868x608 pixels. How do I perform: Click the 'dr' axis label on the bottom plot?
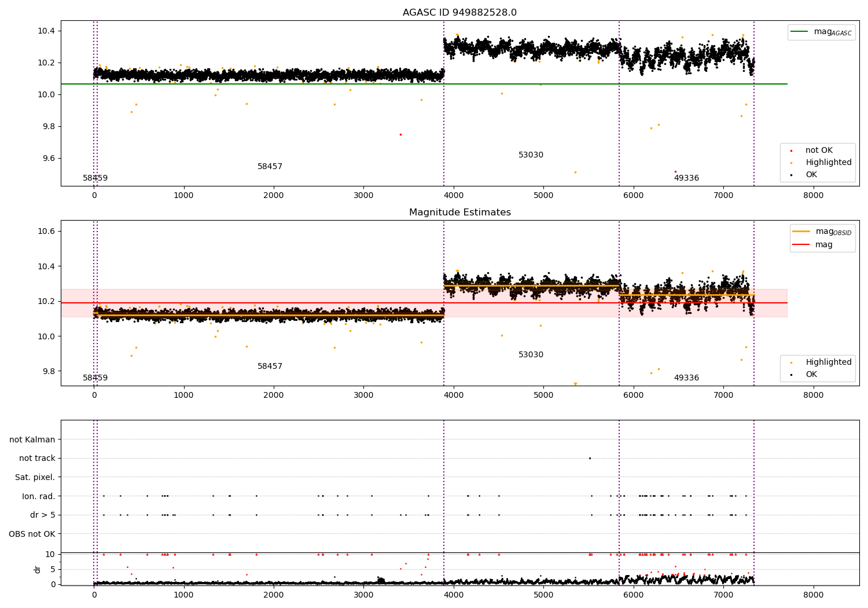38,569
